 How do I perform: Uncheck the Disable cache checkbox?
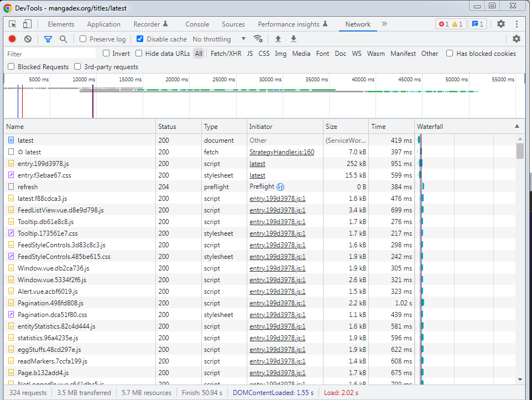140,39
